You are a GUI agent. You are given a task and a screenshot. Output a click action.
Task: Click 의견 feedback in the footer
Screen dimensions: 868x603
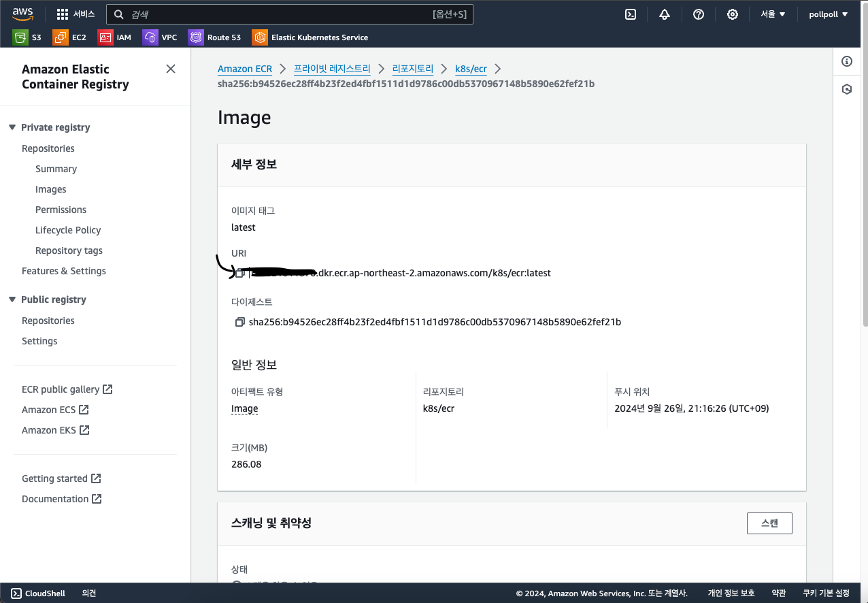pos(89,593)
